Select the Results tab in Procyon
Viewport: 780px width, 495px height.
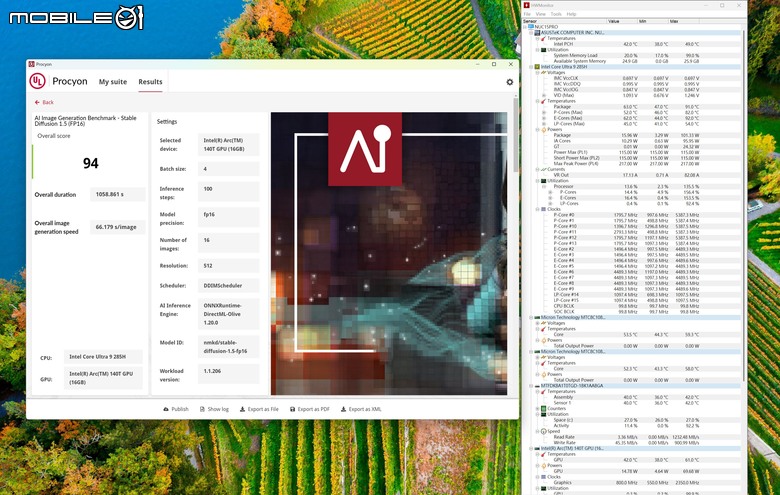(x=150, y=82)
